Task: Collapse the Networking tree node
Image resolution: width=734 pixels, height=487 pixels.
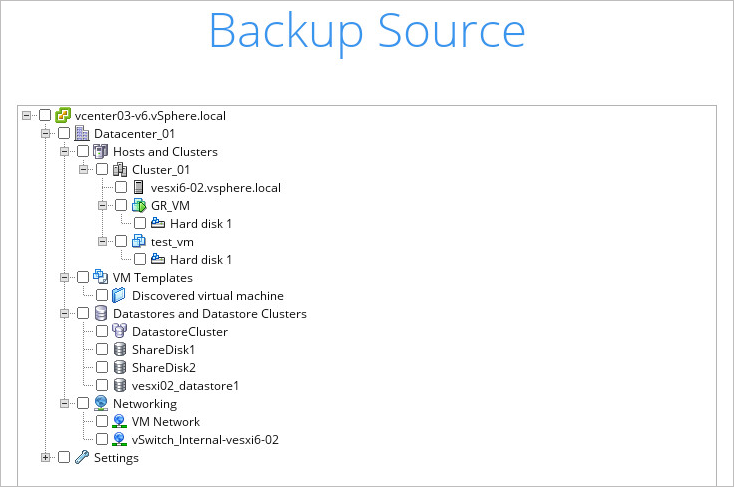Action: (64, 404)
